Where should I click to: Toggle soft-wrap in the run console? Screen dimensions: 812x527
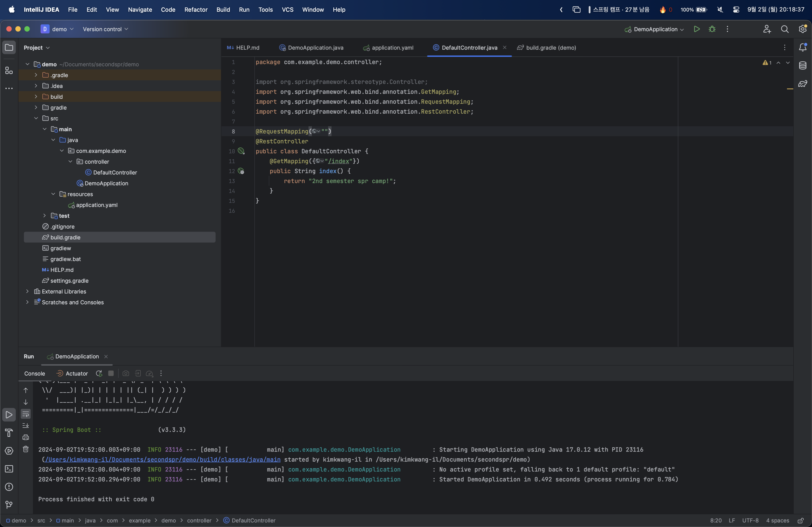point(25,414)
